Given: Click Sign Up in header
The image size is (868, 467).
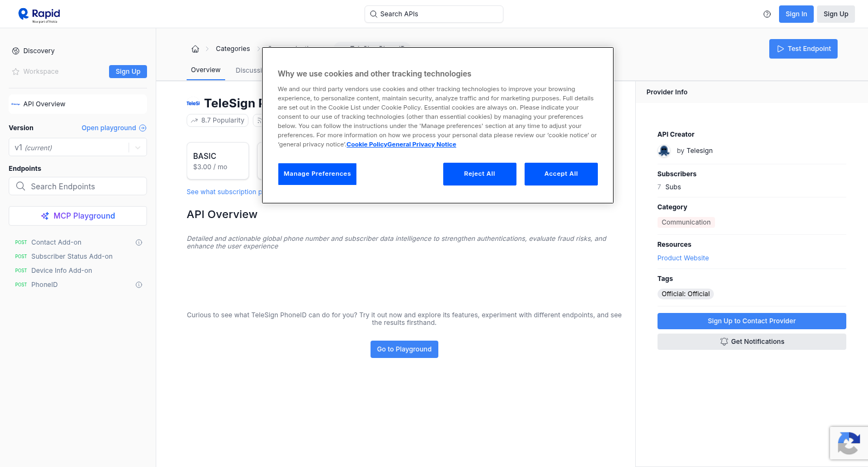Looking at the screenshot, I should click(x=836, y=14).
